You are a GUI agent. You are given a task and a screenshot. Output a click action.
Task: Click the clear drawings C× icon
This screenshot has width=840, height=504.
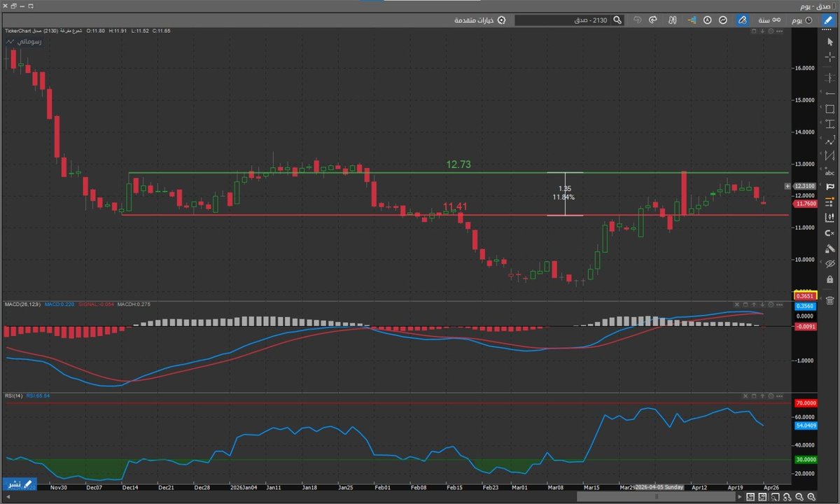point(829,233)
